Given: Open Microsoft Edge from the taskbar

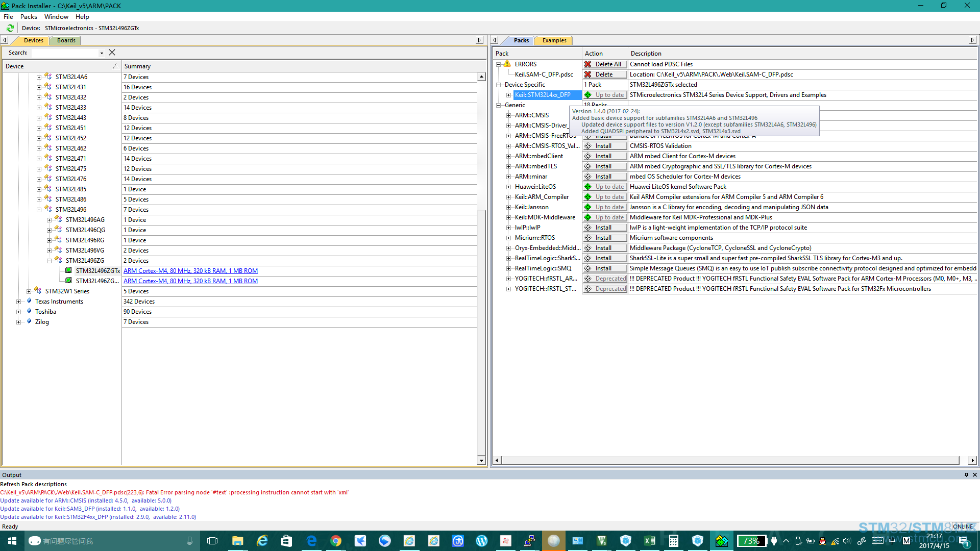Looking at the screenshot, I should tap(311, 541).
